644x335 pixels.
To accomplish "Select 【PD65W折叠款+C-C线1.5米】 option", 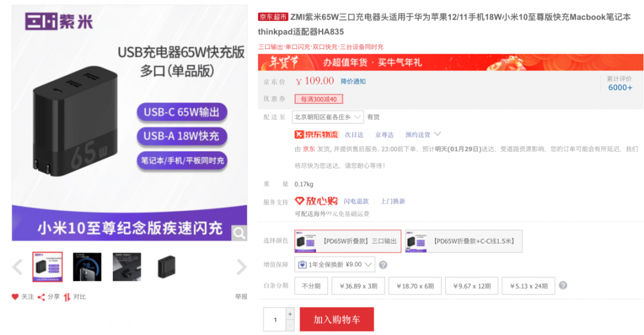I will pos(464,241).
